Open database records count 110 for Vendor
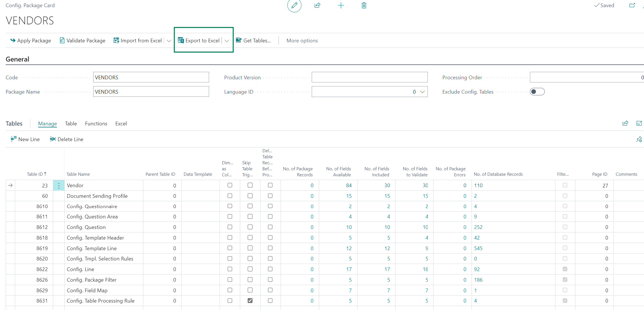Viewport: 644px width, 310px height. pyautogui.click(x=478, y=185)
